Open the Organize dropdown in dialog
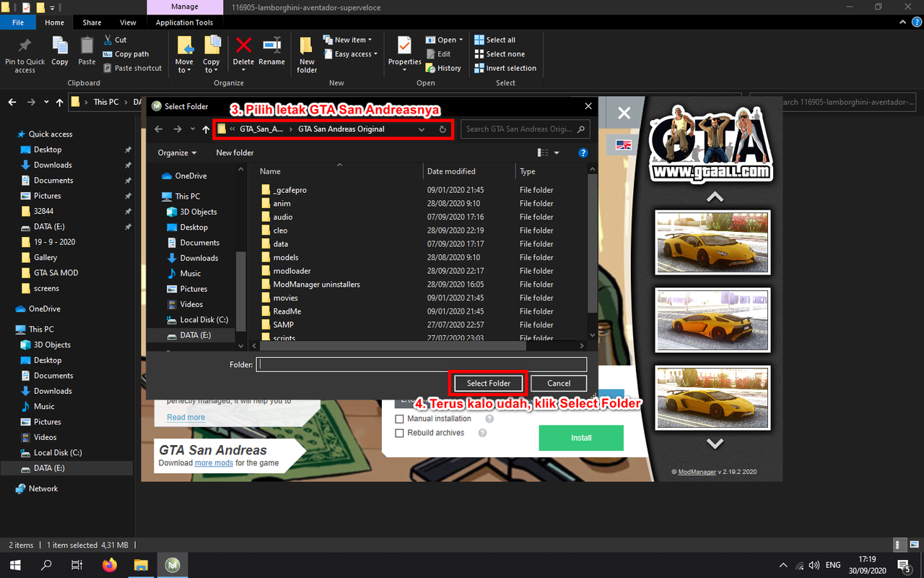 click(x=178, y=153)
